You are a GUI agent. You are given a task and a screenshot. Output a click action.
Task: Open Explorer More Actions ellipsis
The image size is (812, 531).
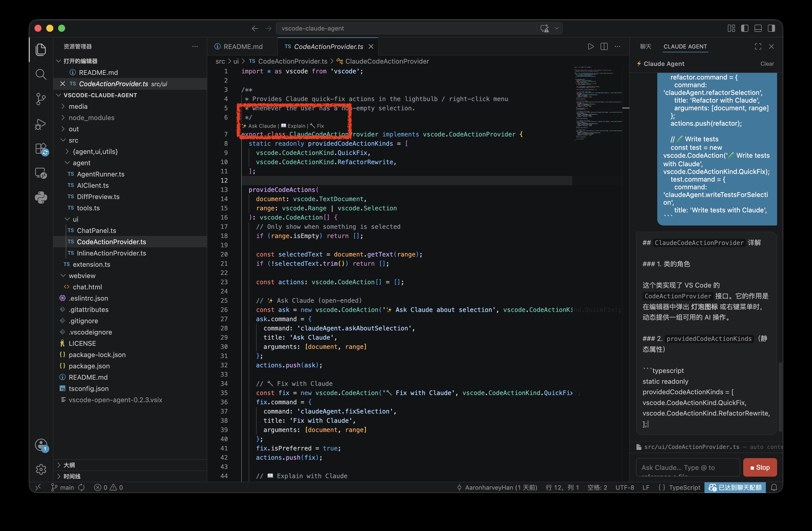pos(195,46)
